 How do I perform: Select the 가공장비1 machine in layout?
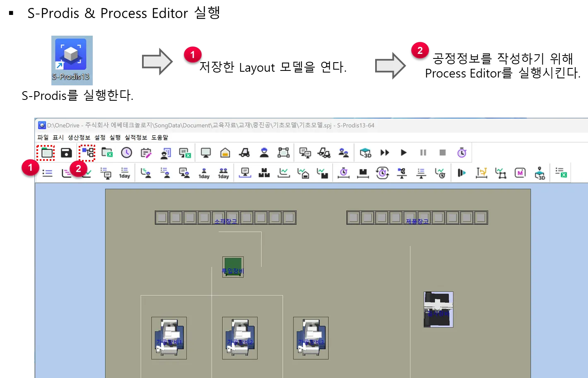(x=169, y=338)
